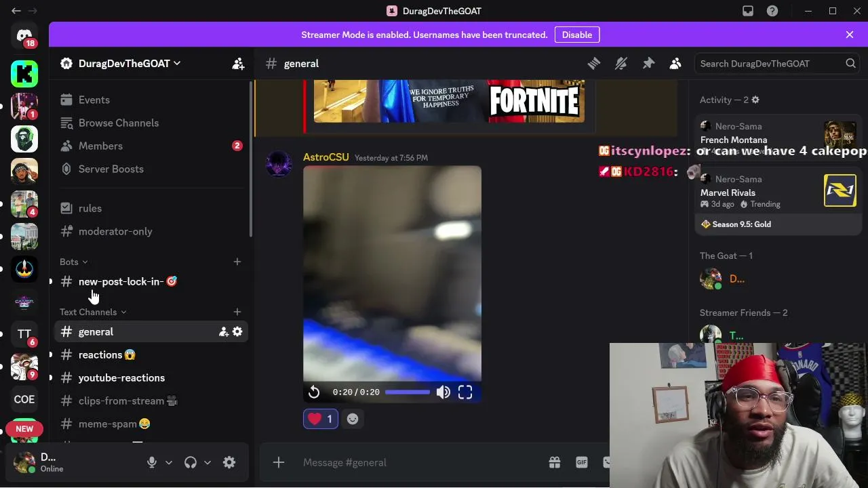Viewport: 868px width, 488px height.
Task: Open Marvel Rivals activity card
Action: click(x=778, y=201)
